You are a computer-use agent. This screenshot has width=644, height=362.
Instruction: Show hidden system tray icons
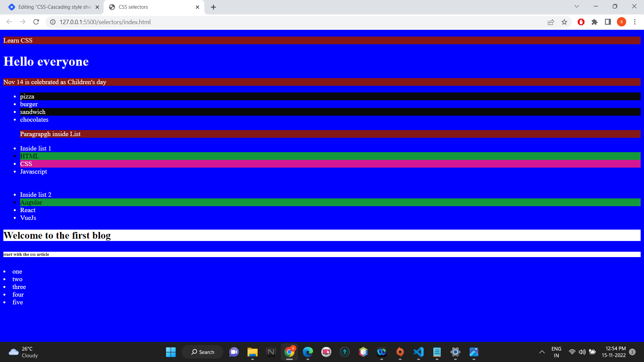pos(542,352)
